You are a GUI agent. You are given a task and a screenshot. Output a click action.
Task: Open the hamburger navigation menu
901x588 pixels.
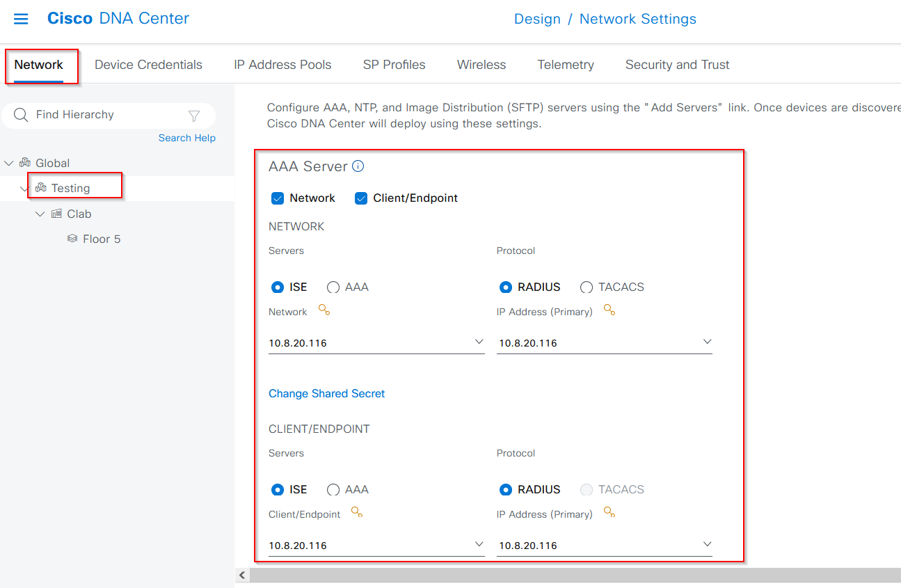[x=21, y=19]
